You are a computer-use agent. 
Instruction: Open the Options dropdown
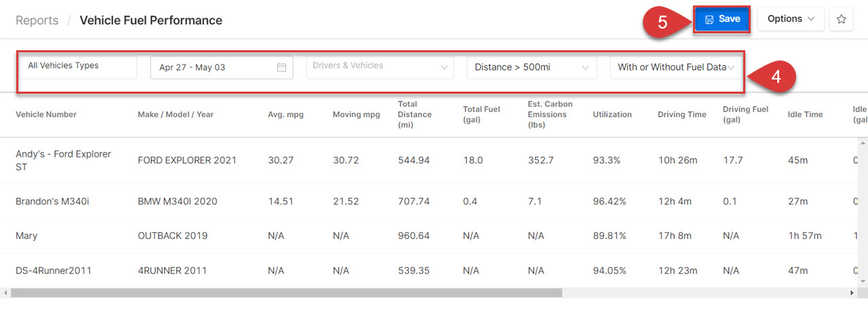click(x=791, y=19)
